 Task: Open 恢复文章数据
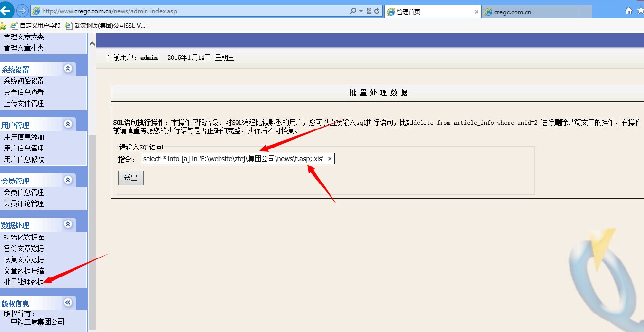[24, 259]
